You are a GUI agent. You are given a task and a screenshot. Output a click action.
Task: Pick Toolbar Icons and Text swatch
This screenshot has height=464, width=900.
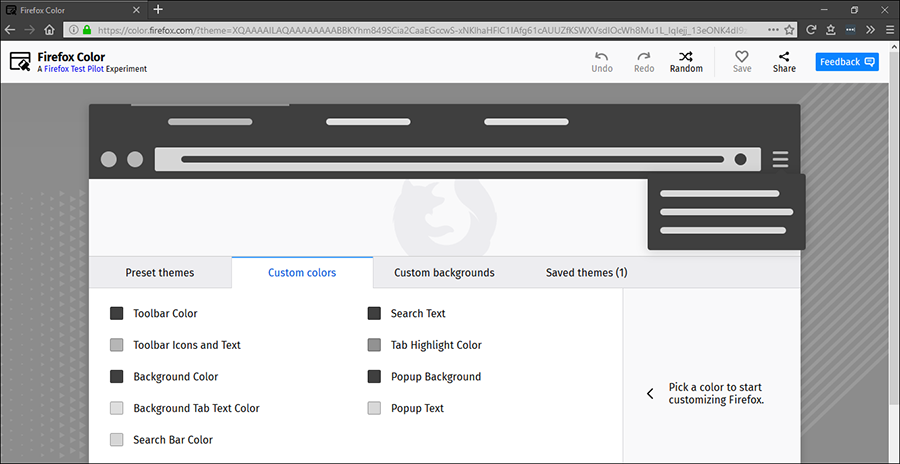click(x=117, y=345)
